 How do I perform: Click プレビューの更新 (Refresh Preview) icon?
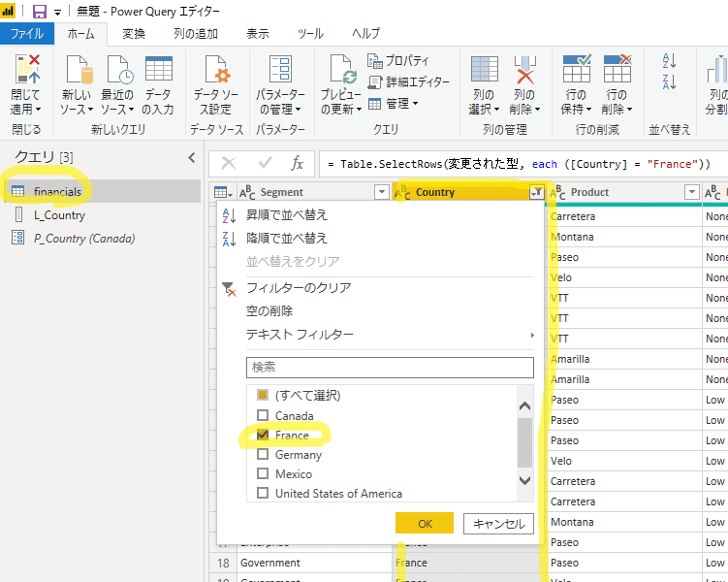[342, 70]
